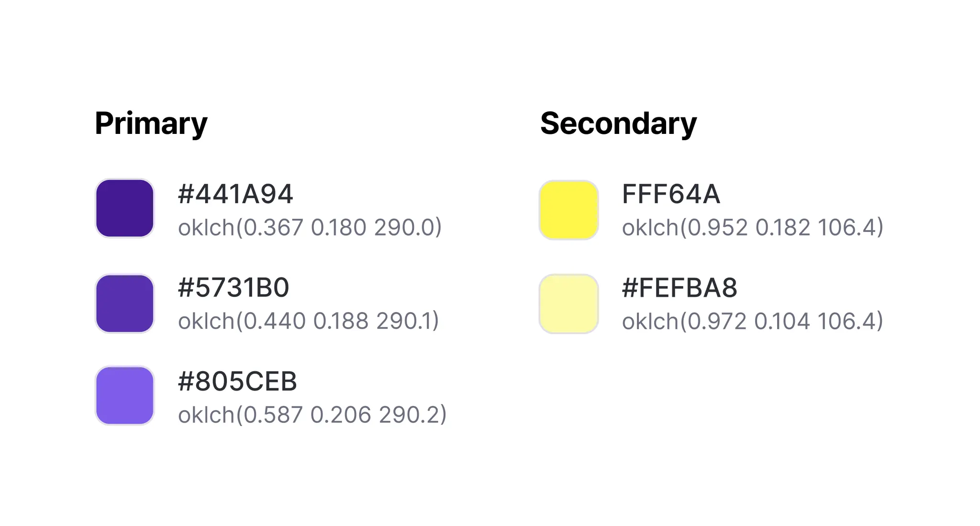Click the #441A94 hex code text
Image resolution: width=980 pixels, height=526 pixels.
[235, 194]
